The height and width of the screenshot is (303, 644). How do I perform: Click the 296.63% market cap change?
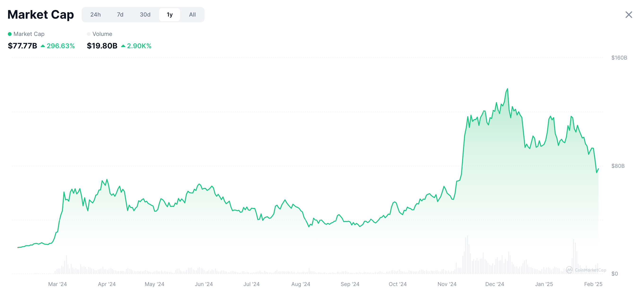[58, 46]
